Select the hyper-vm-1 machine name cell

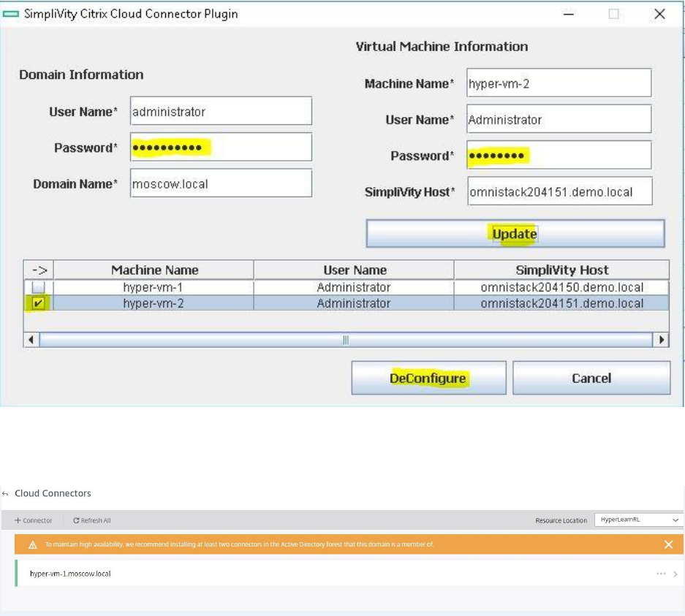(154, 287)
